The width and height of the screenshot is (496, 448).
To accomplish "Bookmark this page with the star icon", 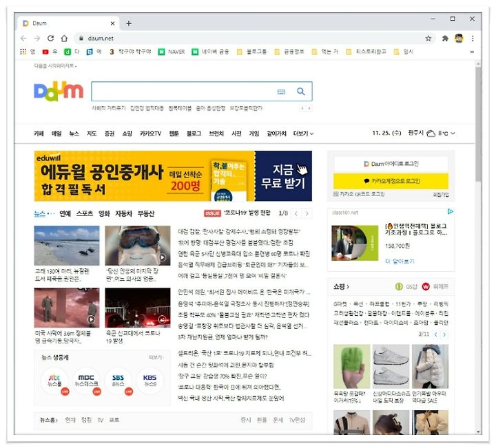I will point(428,39).
